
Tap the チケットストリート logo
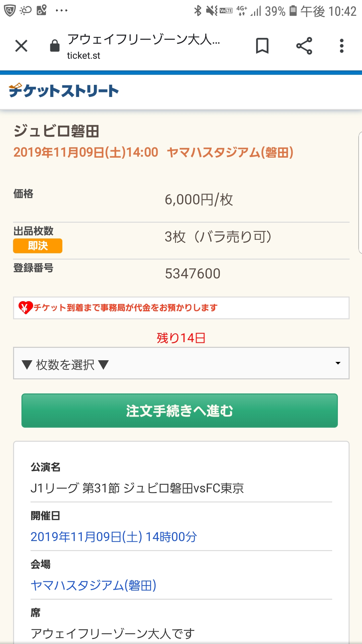coord(64,91)
